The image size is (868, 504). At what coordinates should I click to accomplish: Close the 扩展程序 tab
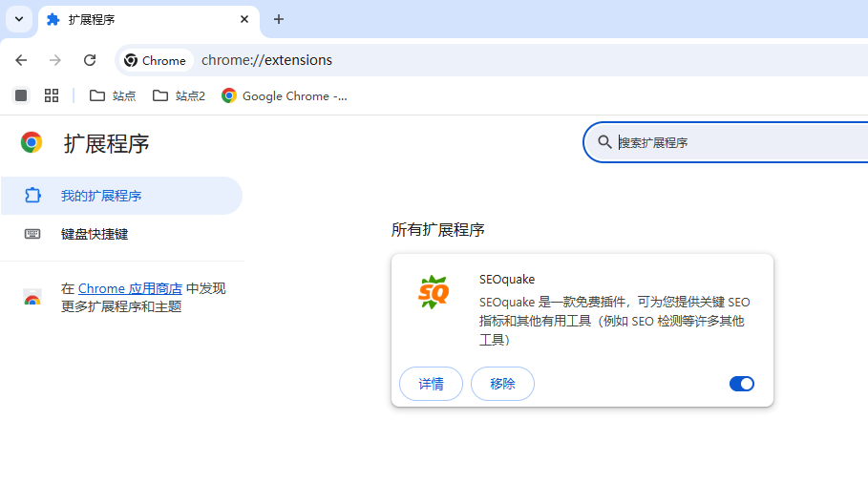[244, 19]
